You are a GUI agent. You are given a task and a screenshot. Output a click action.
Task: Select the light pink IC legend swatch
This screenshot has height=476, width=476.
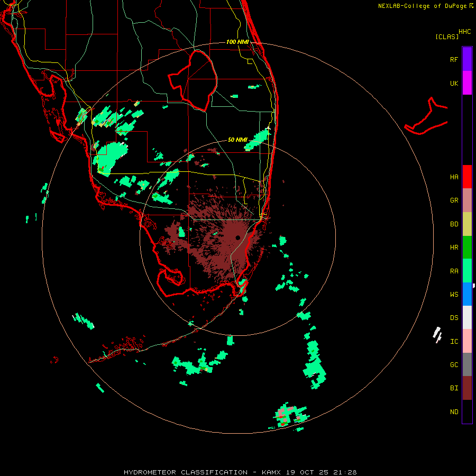[x=467, y=341]
